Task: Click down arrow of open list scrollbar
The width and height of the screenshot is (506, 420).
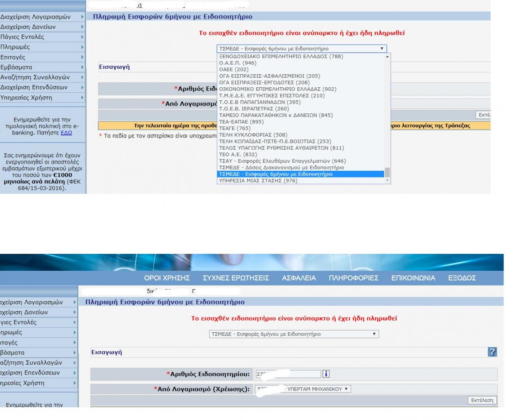Action: (x=388, y=180)
